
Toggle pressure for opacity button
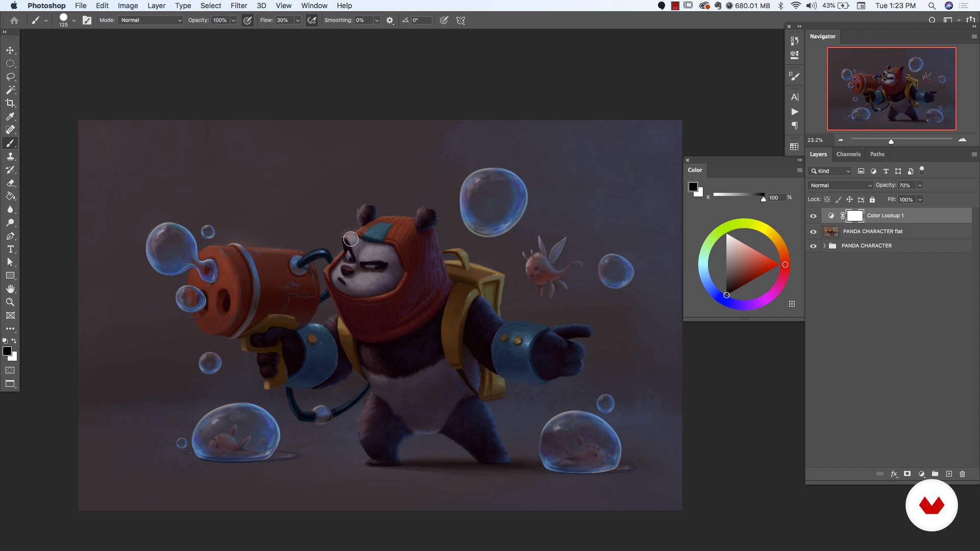click(248, 20)
